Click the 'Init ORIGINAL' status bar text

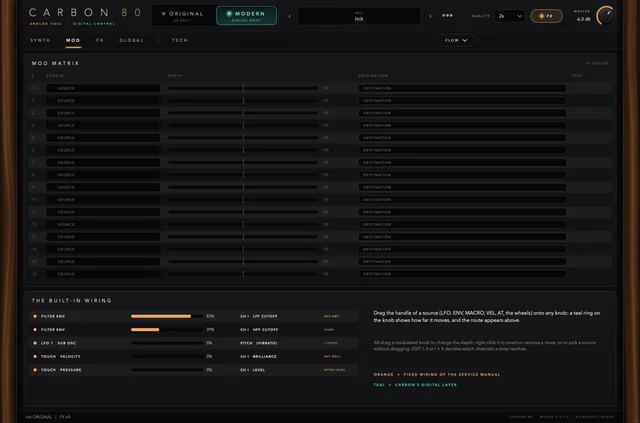click(39, 417)
